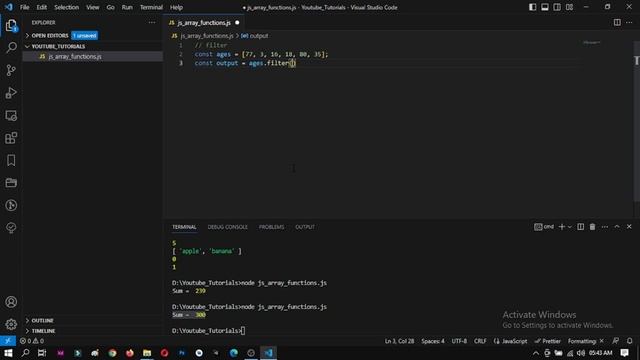Switch to the Debug Console tab
The image size is (640, 360).
click(227, 227)
